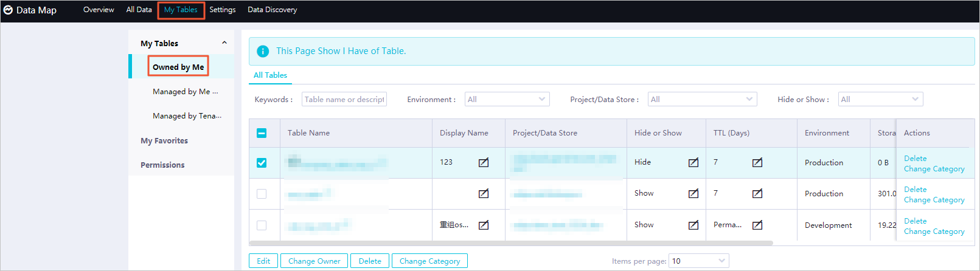Click the Change Owner button

(x=315, y=261)
